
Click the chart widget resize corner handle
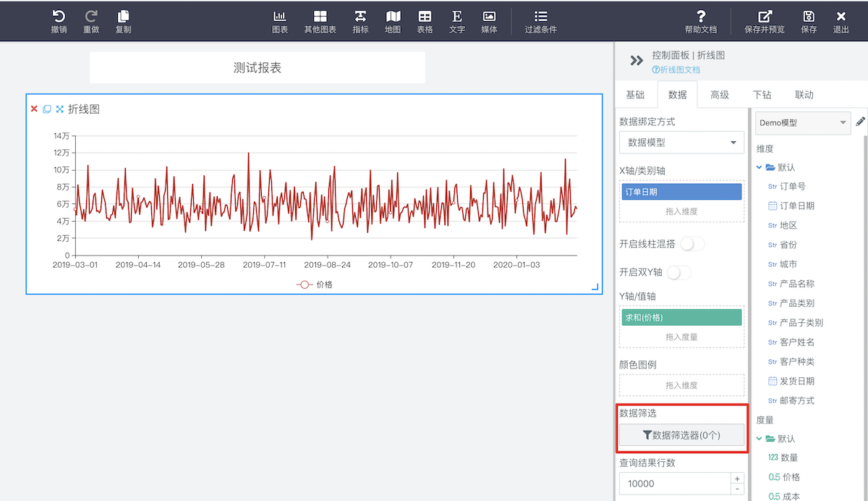click(x=595, y=287)
